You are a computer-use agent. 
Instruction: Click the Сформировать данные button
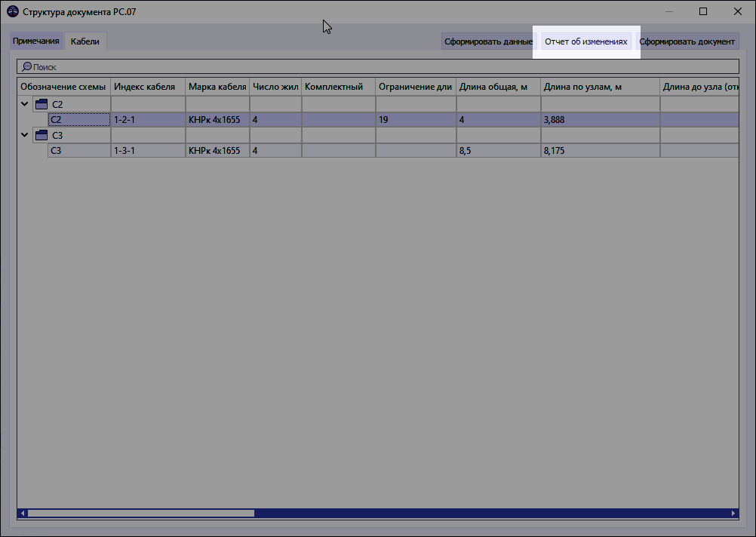pyautogui.click(x=487, y=41)
